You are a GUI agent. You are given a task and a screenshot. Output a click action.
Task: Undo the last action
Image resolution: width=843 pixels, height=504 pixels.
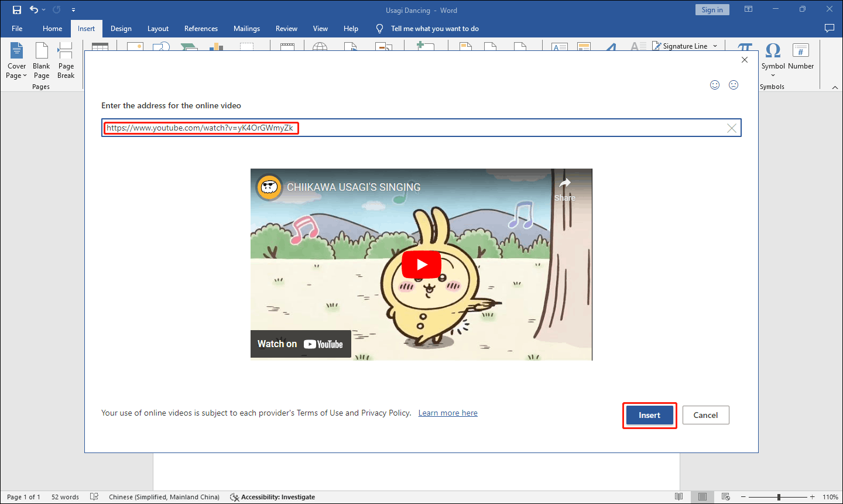[34, 10]
